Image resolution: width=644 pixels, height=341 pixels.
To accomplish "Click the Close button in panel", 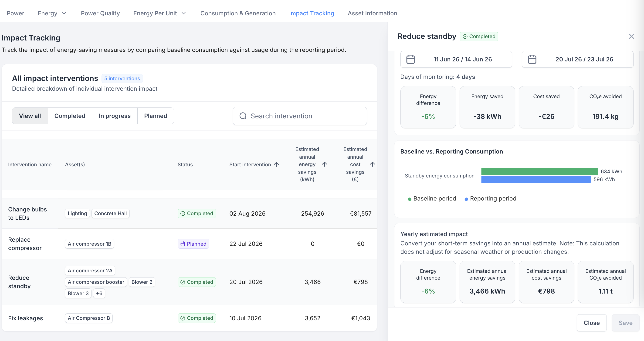I will (592, 323).
